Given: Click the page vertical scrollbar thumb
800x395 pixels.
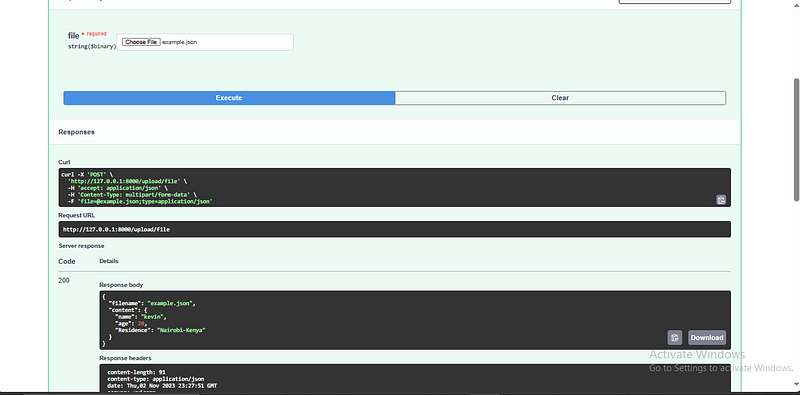Looking at the screenshot, I should click(796, 139).
